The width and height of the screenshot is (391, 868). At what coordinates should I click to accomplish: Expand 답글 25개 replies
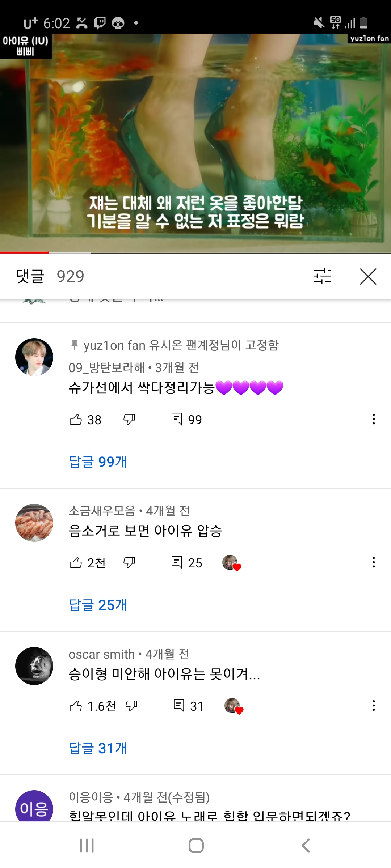pos(98,605)
